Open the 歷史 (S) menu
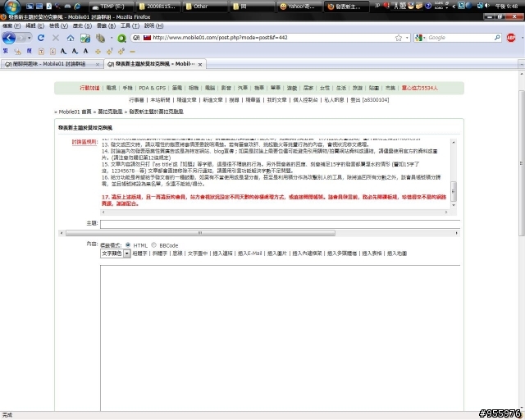525x420 pixels. point(82,25)
